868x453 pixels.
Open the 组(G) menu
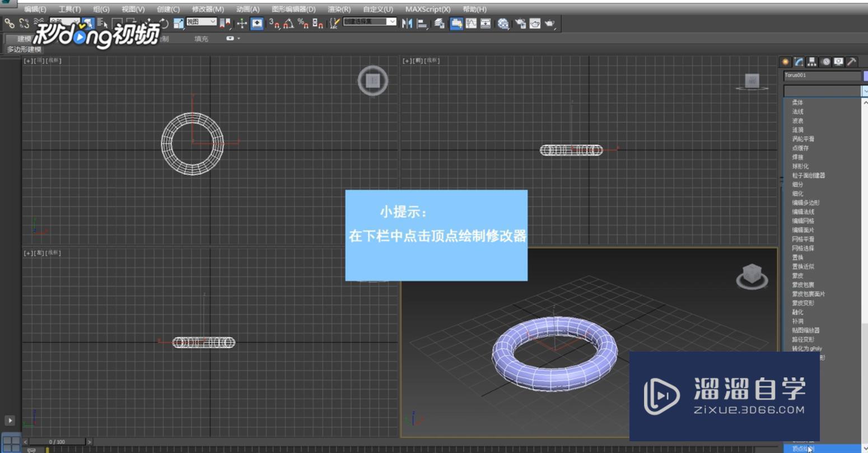click(101, 10)
